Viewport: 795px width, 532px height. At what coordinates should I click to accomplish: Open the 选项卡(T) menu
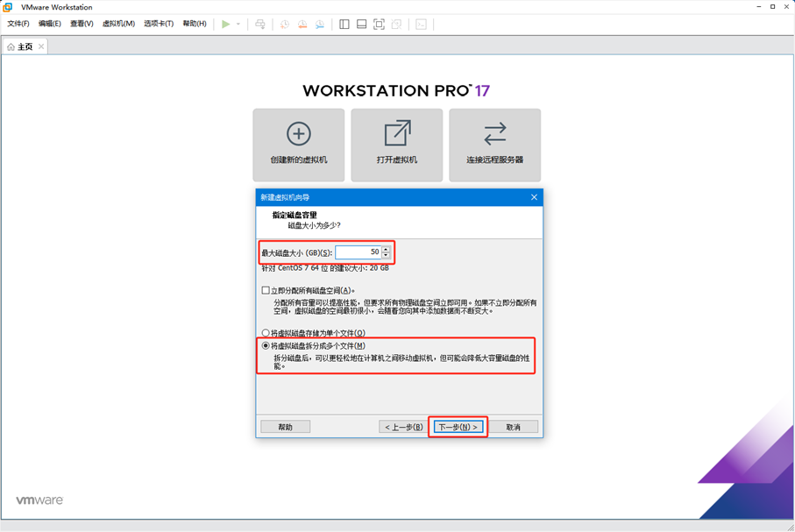point(159,24)
